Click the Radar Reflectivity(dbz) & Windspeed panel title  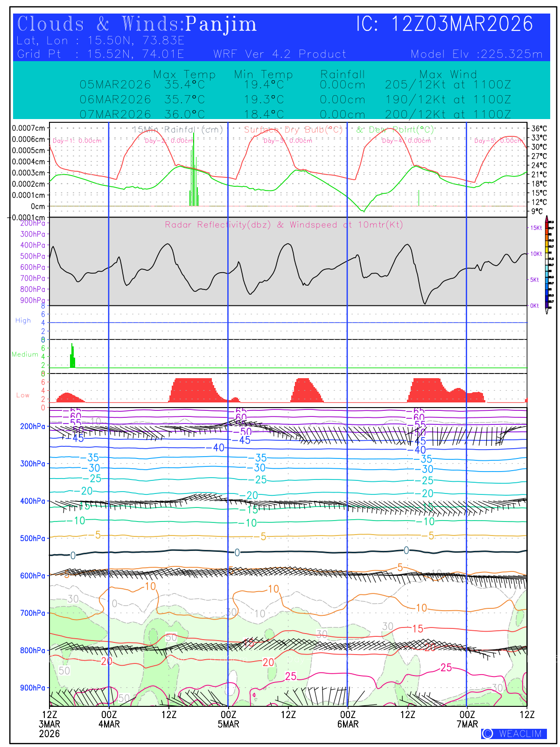pos(283,225)
